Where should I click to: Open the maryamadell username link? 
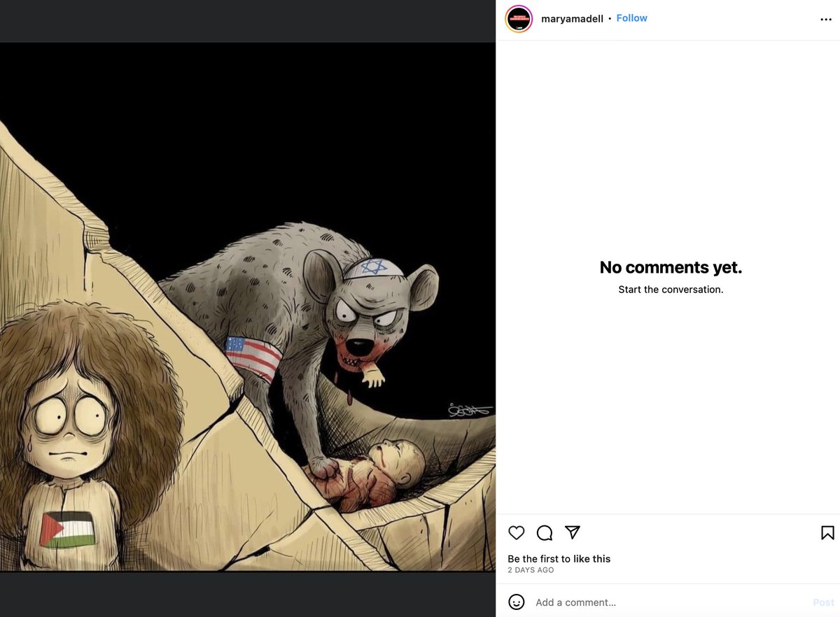[x=572, y=19]
